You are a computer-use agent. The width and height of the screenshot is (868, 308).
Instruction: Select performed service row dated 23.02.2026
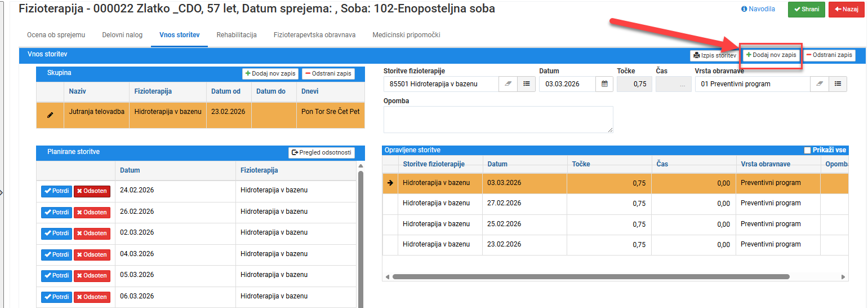[x=615, y=245]
